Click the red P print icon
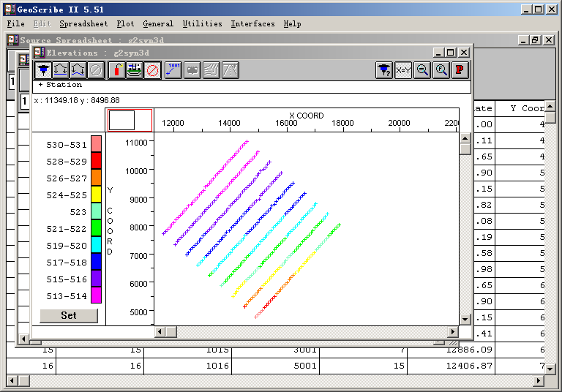 460,70
